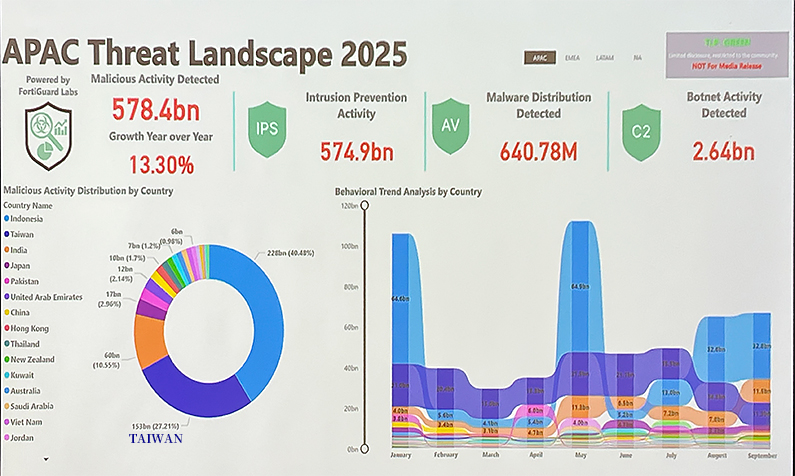
Task: Expand the country legend with the down arrow
Action: (x=46, y=457)
